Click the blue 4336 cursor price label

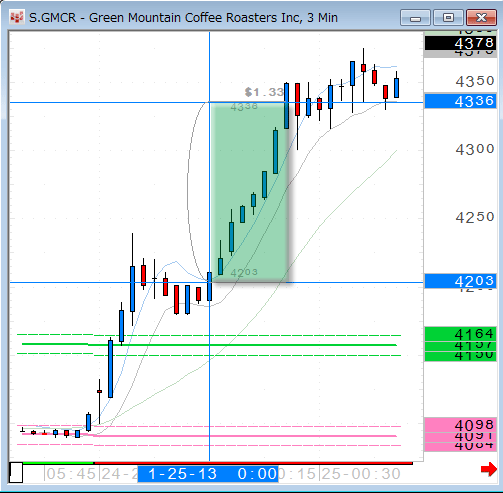460,101
